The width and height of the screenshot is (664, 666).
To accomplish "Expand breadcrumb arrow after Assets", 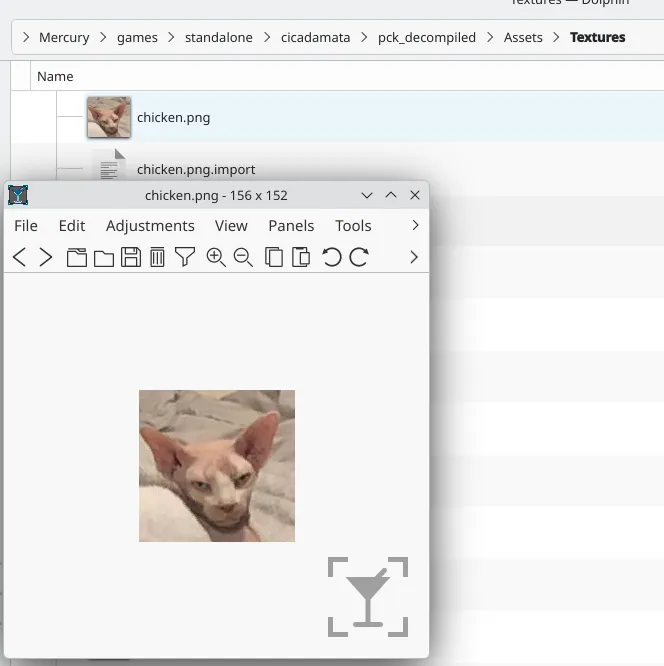I will [x=556, y=37].
